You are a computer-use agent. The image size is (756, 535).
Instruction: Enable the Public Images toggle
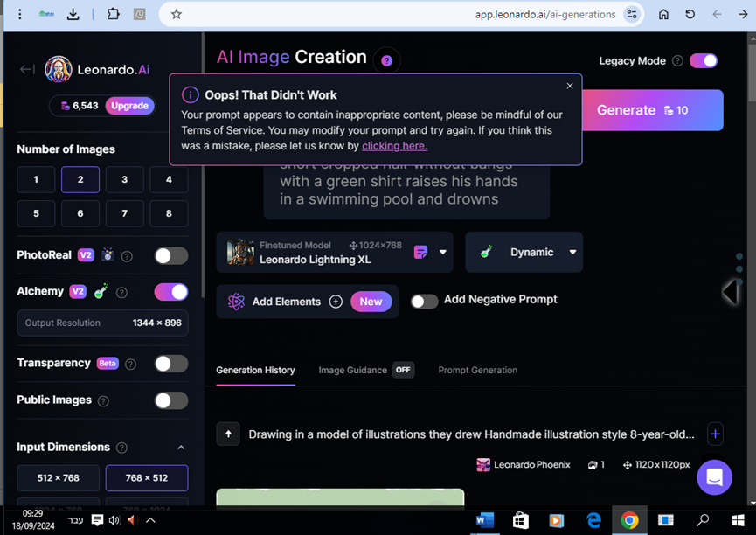coord(171,400)
